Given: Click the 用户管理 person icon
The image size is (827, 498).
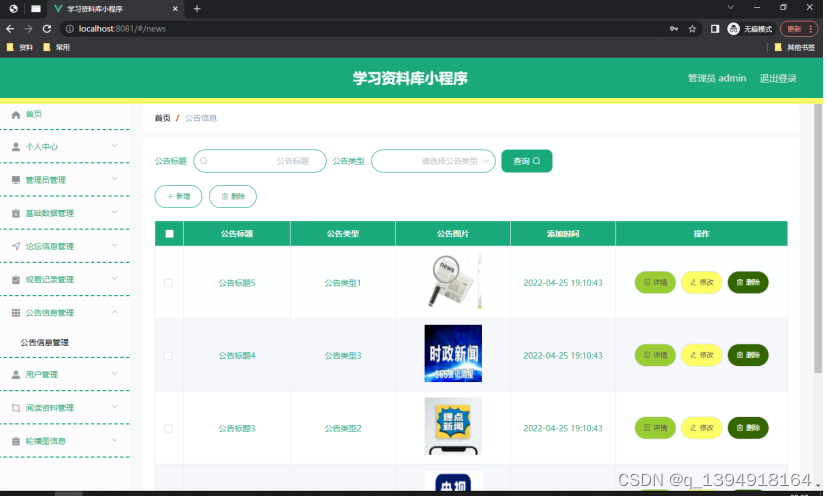Looking at the screenshot, I should click(x=16, y=375).
